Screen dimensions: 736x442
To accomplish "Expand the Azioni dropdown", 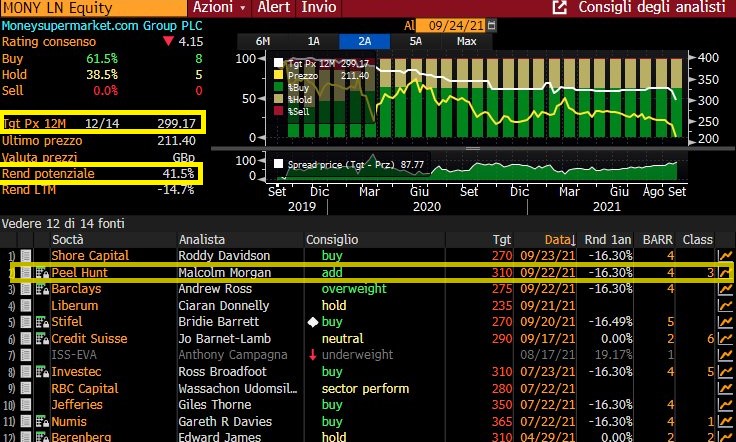I will click(x=219, y=8).
